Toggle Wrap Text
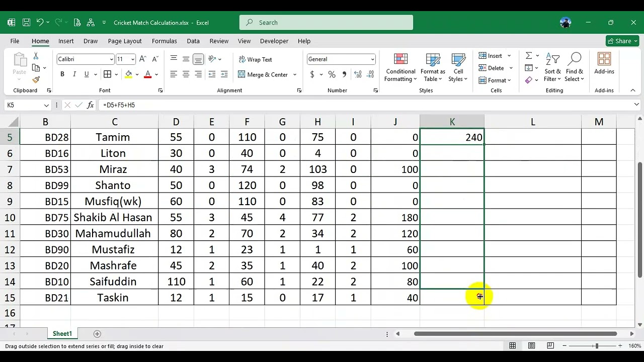The image size is (644, 362). pyautogui.click(x=255, y=59)
